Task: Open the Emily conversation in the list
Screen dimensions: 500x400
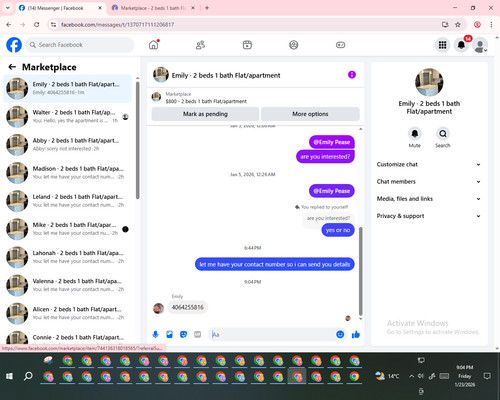Action: (x=67, y=88)
